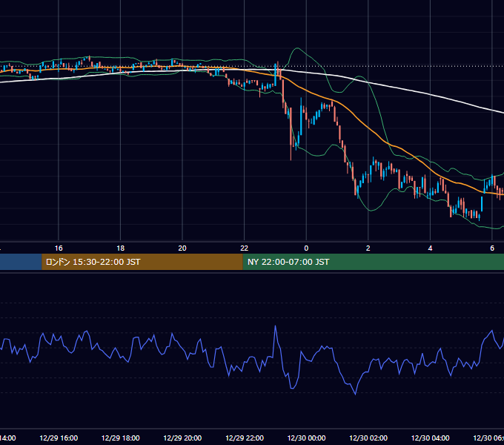The width and height of the screenshot is (504, 445).
Task: Click the 12/29 22:00 time label
Action: coord(245,438)
